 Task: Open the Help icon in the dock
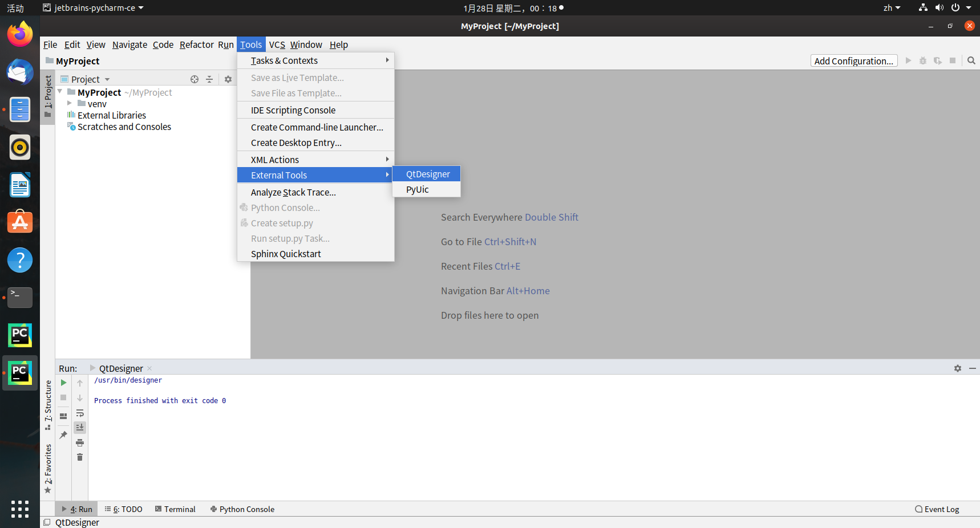[x=20, y=260]
